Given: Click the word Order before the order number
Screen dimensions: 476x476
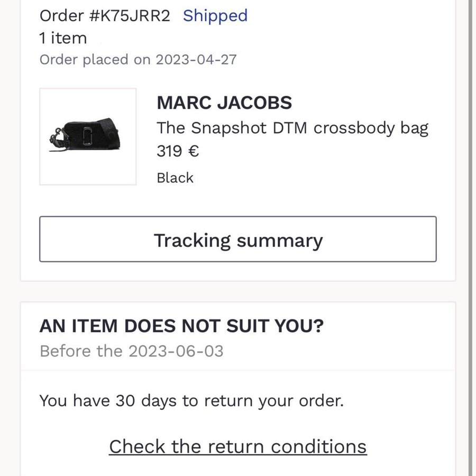Looking at the screenshot, I should click(x=59, y=16).
